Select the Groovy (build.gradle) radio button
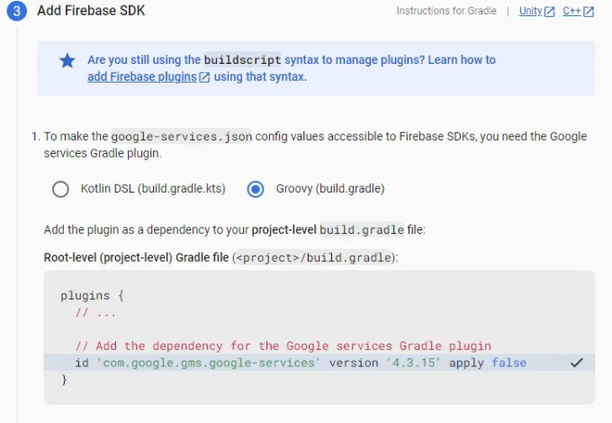The image size is (612, 423). tap(255, 189)
